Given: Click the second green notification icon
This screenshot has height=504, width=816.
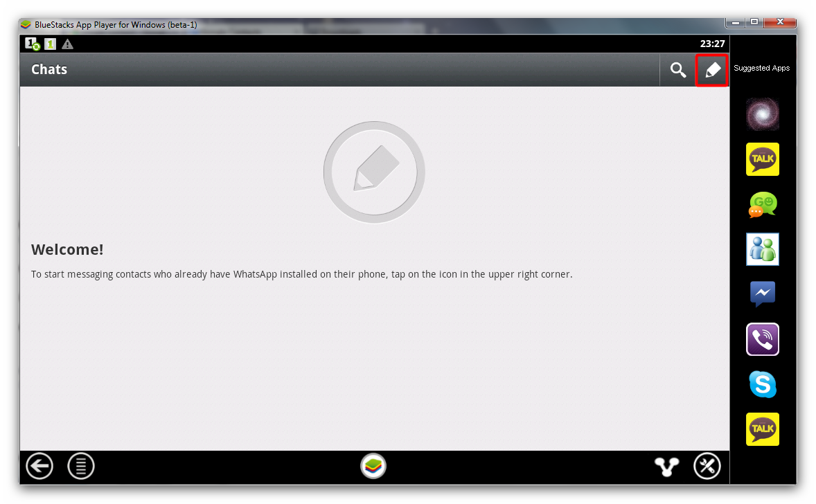Looking at the screenshot, I should pyautogui.click(x=51, y=44).
